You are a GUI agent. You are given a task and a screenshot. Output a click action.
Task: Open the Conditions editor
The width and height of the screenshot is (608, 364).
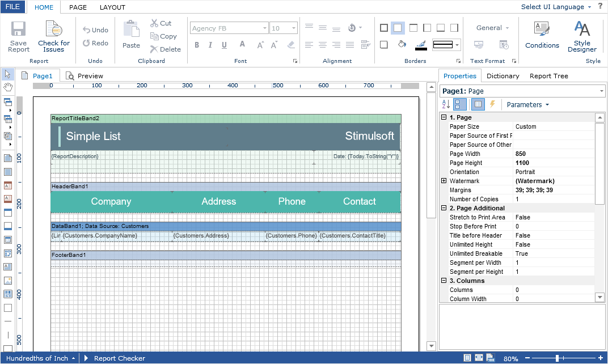click(x=542, y=36)
